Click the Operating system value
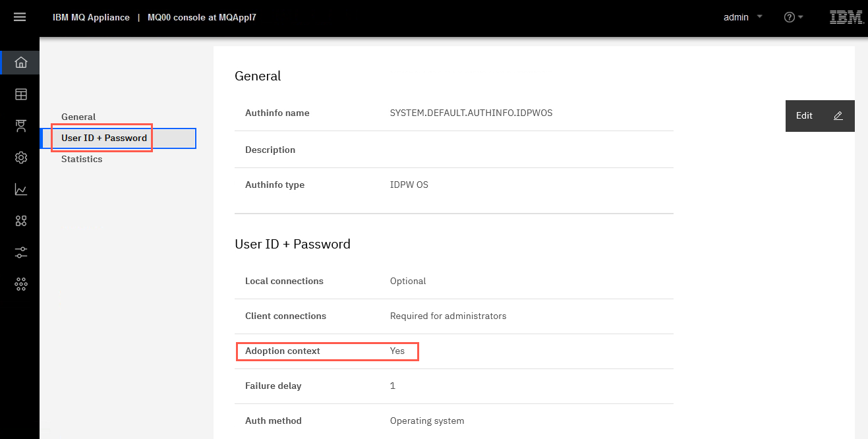 [427, 421]
